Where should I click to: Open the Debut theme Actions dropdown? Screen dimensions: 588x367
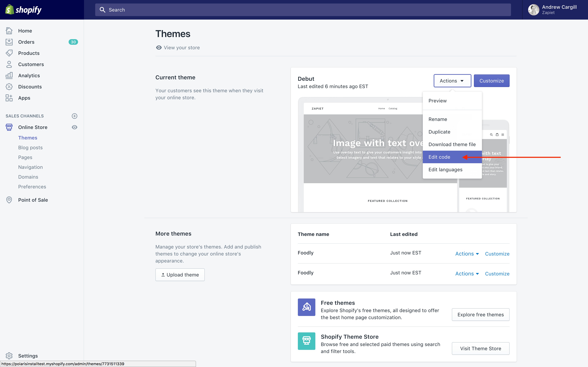[x=452, y=81]
